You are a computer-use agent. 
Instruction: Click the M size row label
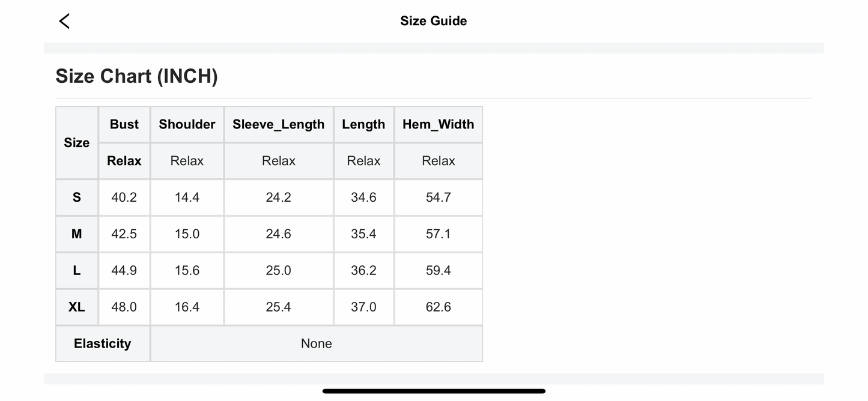click(77, 234)
